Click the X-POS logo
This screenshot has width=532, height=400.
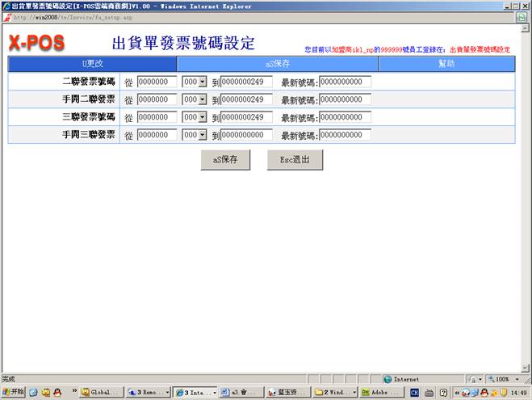(x=36, y=43)
